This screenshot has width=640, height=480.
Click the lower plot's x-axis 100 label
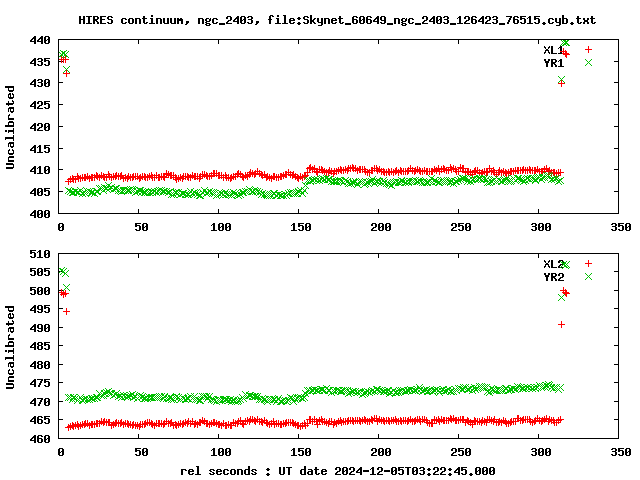221,452
